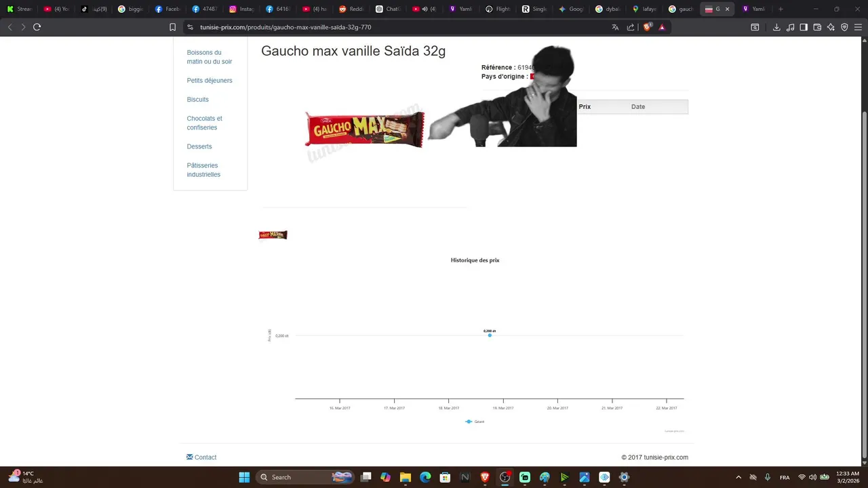This screenshot has width=868, height=488.
Task: Click the 0,200 dt chart data point
Action: tap(490, 335)
